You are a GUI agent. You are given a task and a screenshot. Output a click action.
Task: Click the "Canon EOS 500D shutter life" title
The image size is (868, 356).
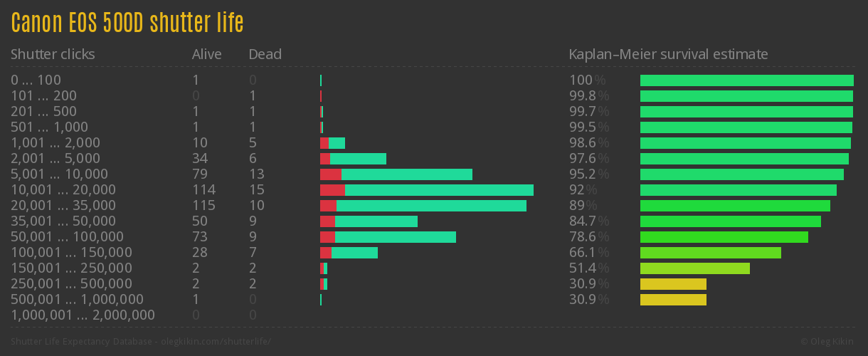[127, 23]
